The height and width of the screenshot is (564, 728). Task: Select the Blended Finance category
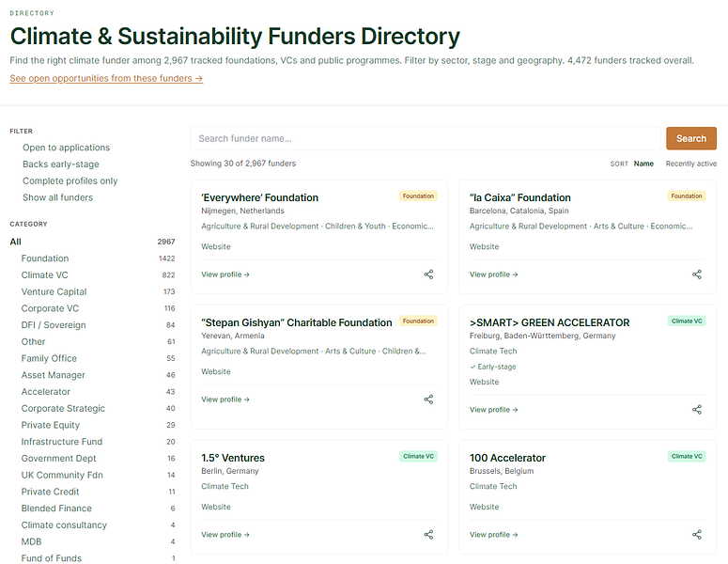click(x=98, y=509)
